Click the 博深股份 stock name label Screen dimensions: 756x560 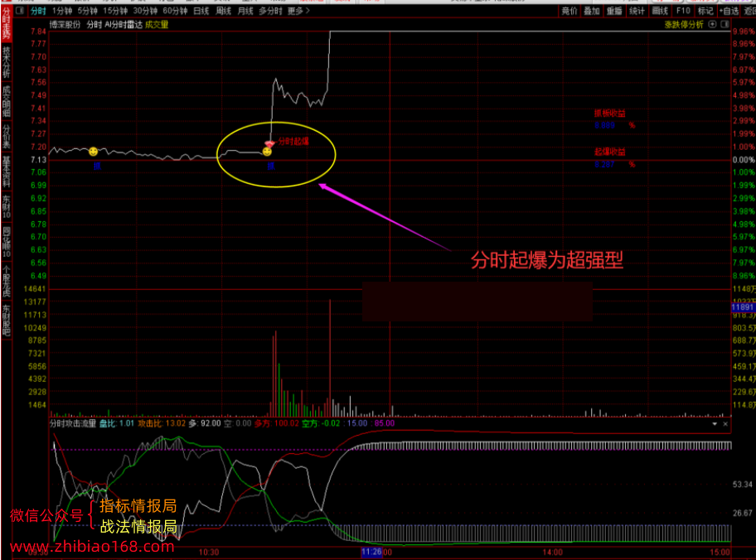click(65, 25)
